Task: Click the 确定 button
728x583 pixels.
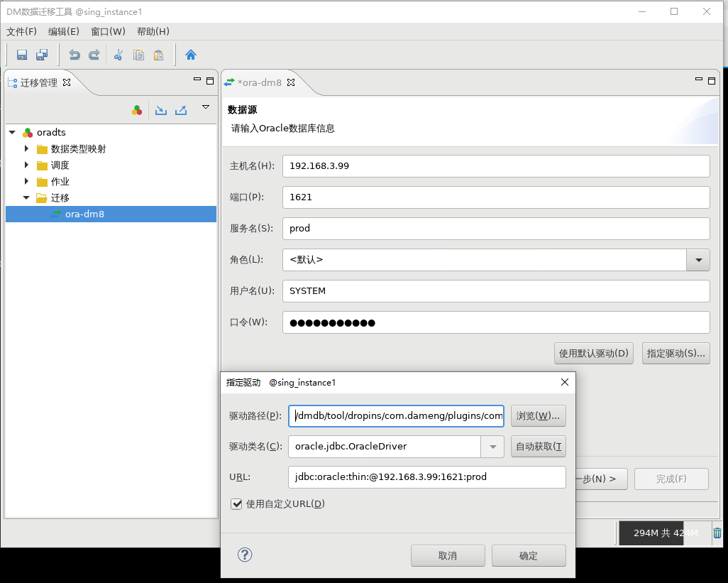Action: (x=529, y=555)
